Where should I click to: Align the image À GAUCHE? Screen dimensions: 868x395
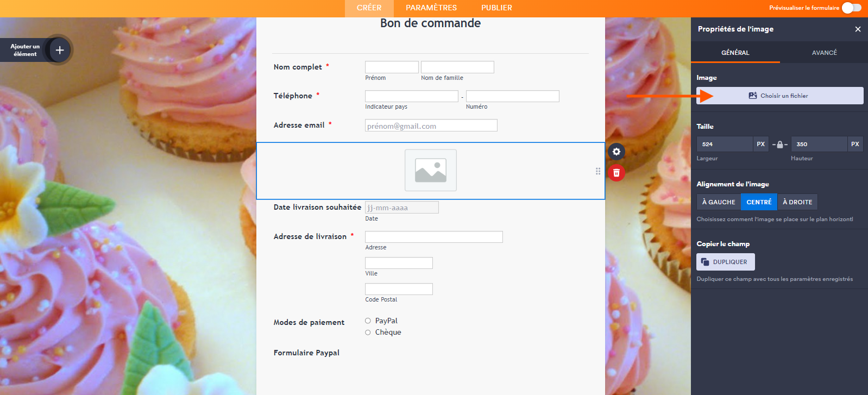719,202
